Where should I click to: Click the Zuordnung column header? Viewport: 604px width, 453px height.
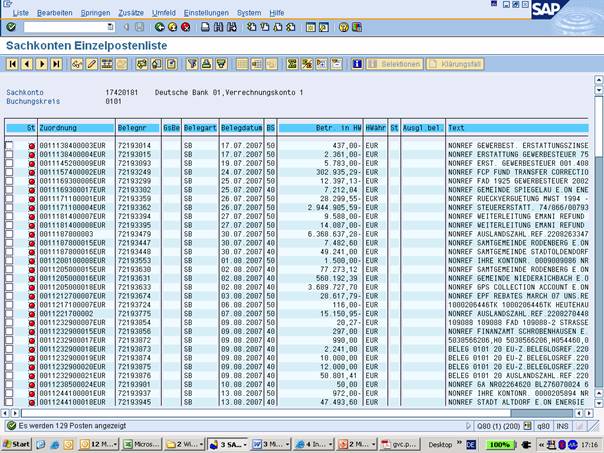pyautogui.click(x=77, y=128)
